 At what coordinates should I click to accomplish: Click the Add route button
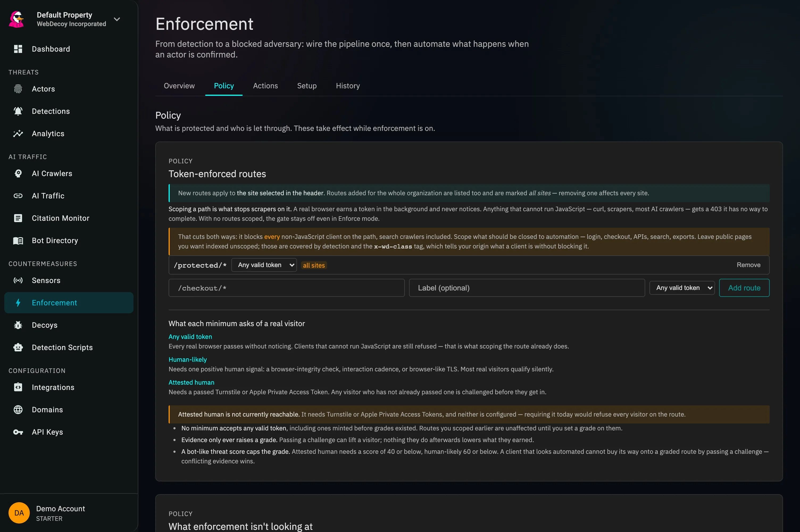[x=744, y=288]
